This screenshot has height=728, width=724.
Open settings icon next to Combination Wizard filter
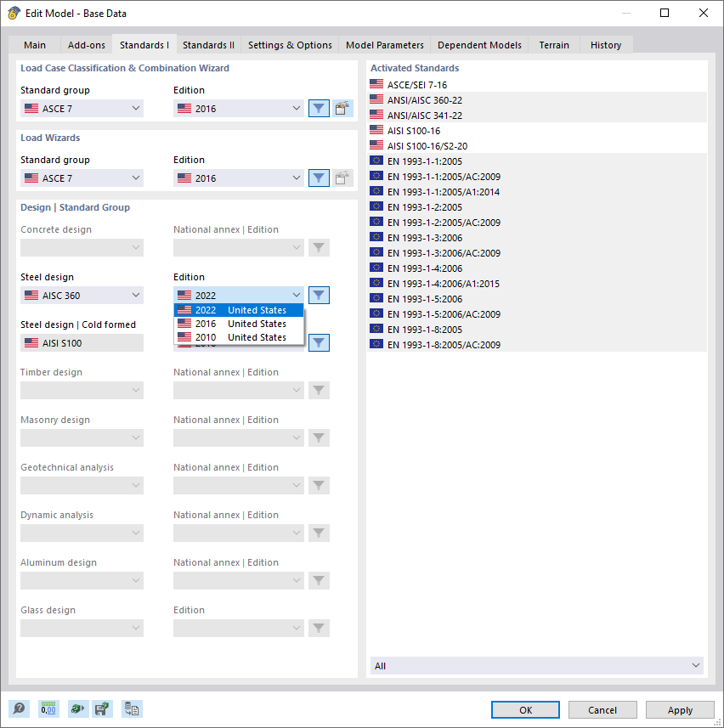pyautogui.click(x=342, y=109)
